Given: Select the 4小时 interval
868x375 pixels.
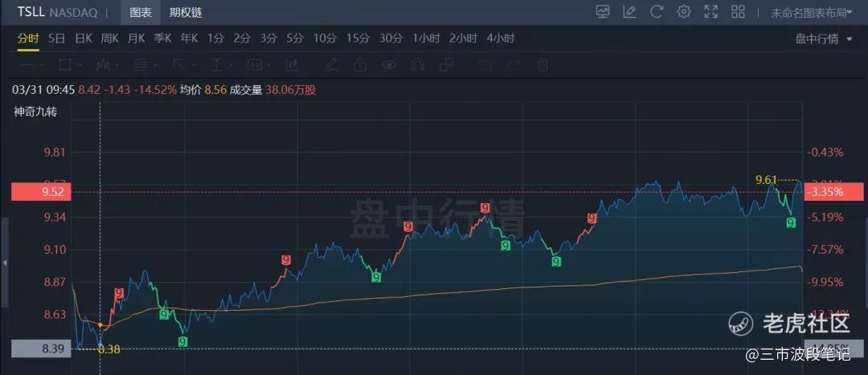Looking at the screenshot, I should [x=501, y=39].
